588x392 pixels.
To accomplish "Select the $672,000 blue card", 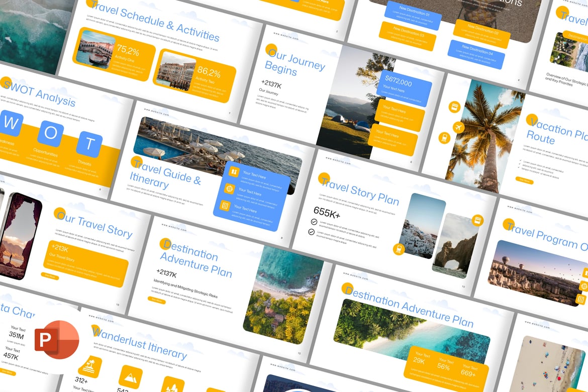I will pyautogui.click(x=404, y=89).
